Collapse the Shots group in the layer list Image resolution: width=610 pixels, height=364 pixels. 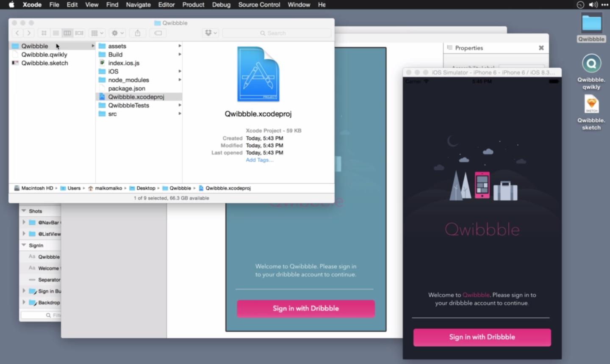click(24, 211)
